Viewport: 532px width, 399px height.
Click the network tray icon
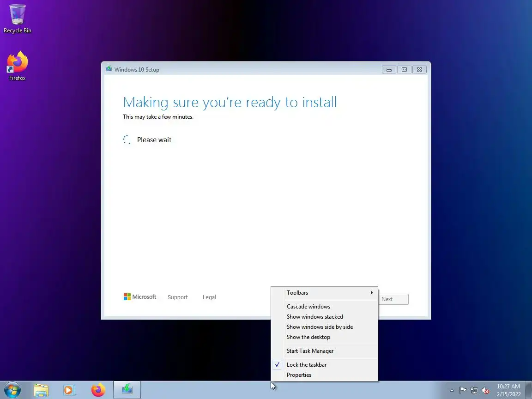point(474,391)
